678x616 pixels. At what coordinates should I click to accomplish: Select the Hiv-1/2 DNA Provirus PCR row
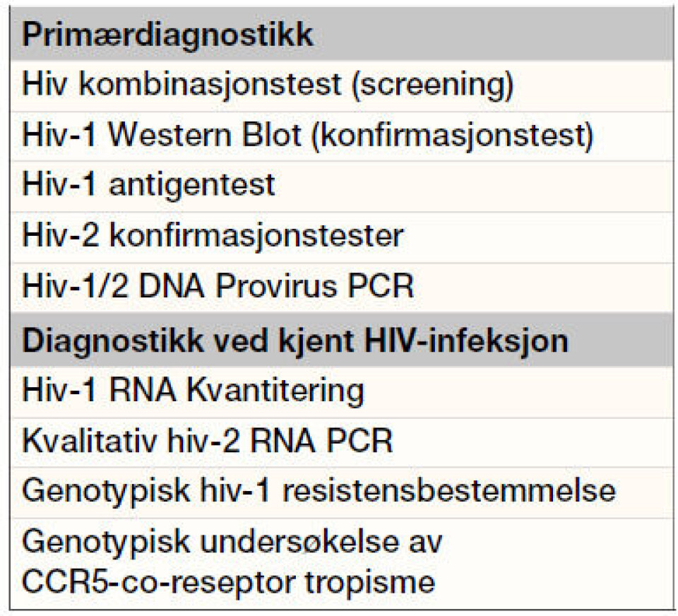tap(218, 286)
